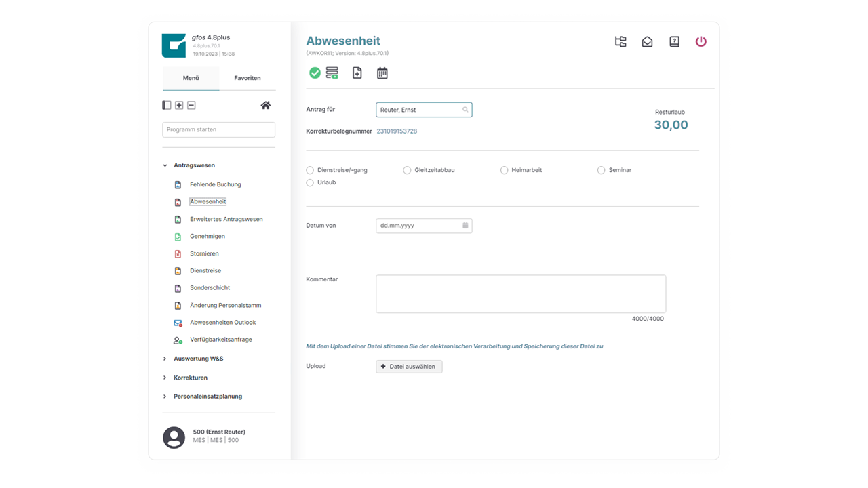Screen dimensions: 868x488
Task: Click the red power logout icon
Action: 701,41
